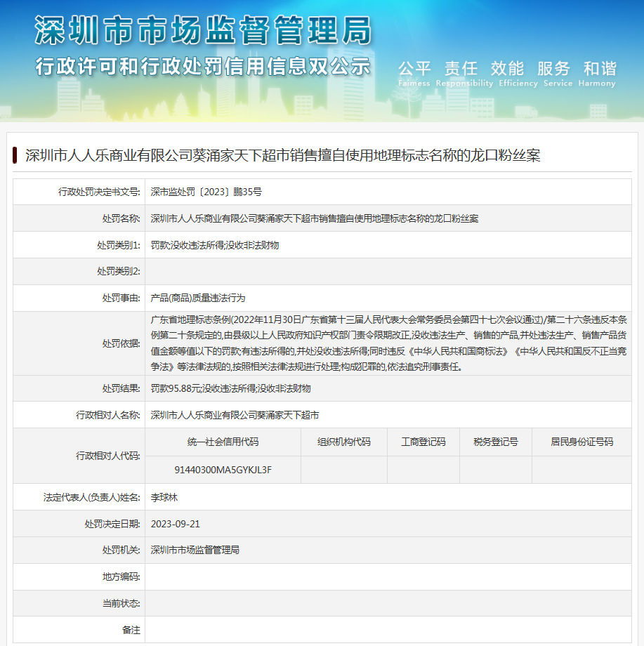Screen dimensions: 644x646
Task: Click the subtitle 行政许可和行政处罚信用信息双公示
Action: tap(202, 67)
